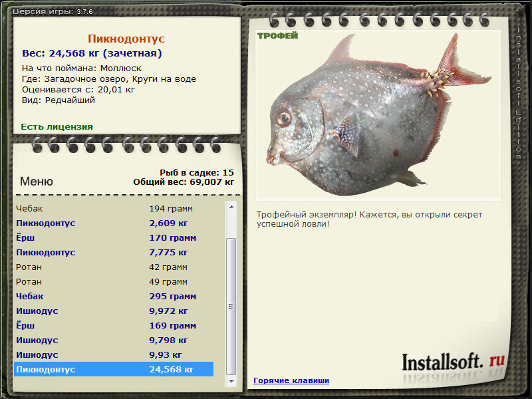Click the На что поймана: Моллюск line
The image size is (532, 399).
(x=82, y=68)
